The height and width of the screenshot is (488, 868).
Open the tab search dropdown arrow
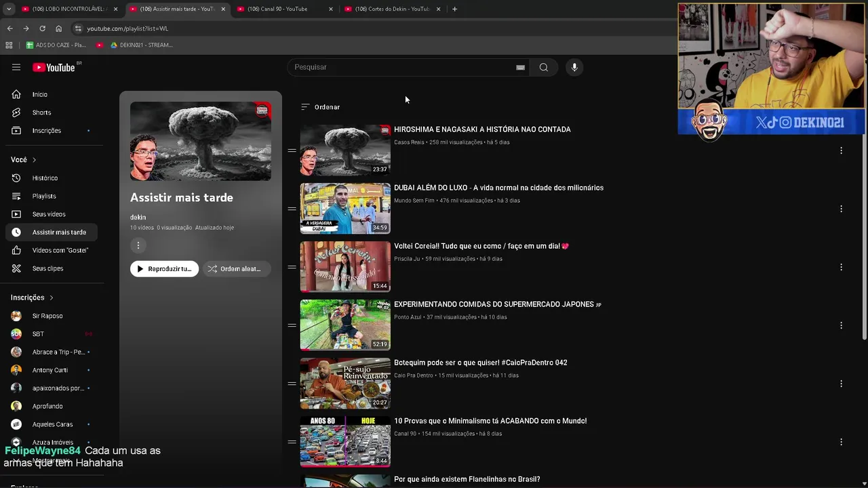9,9
